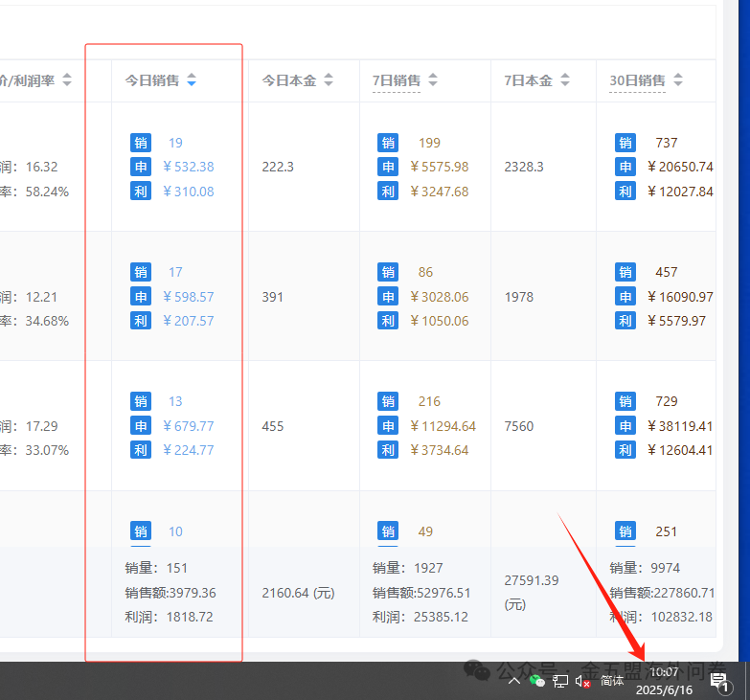The width and height of the screenshot is (750, 700).
Task: Select value ¥11294.64
Action: tap(443, 426)
